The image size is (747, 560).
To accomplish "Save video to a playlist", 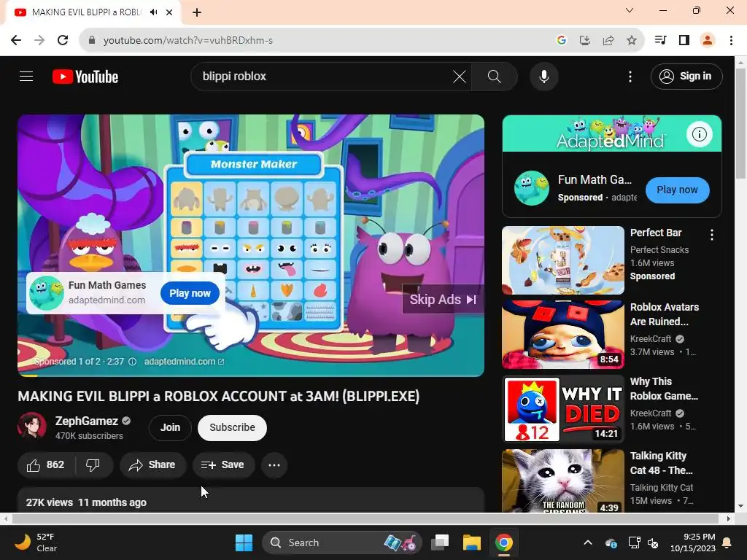I will coord(223,464).
